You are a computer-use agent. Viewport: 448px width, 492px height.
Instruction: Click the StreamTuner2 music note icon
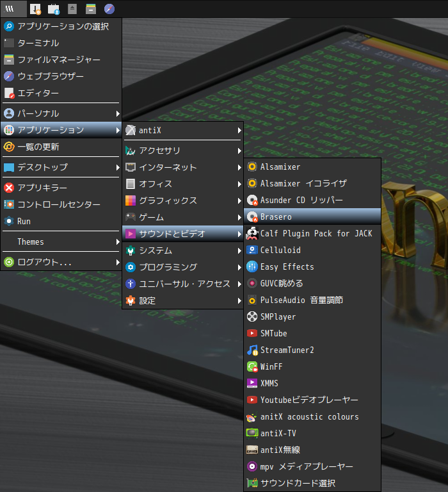point(252,350)
